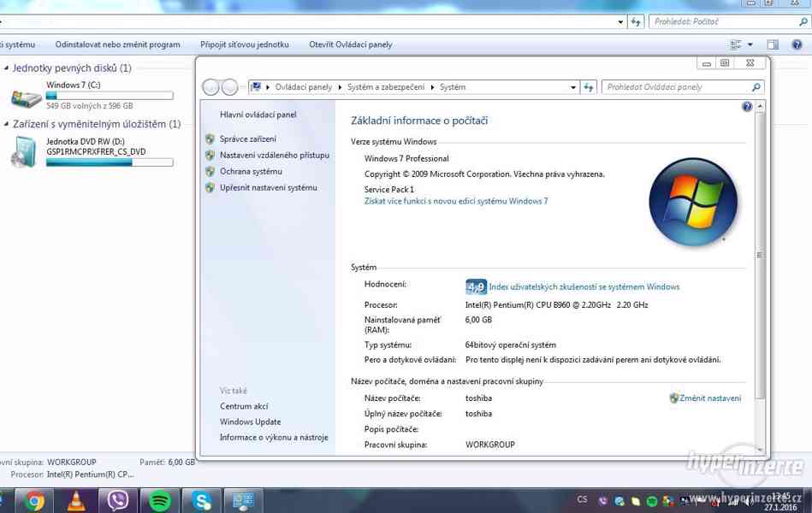Open Nastavení vzdáleného přístupu
Viewport: 812px width, 513px height.
[x=275, y=155]
